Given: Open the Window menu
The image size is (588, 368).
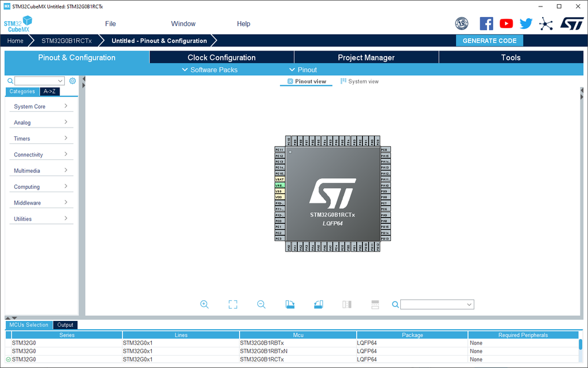Looking at the screenshot, I should tap(183, 24).
